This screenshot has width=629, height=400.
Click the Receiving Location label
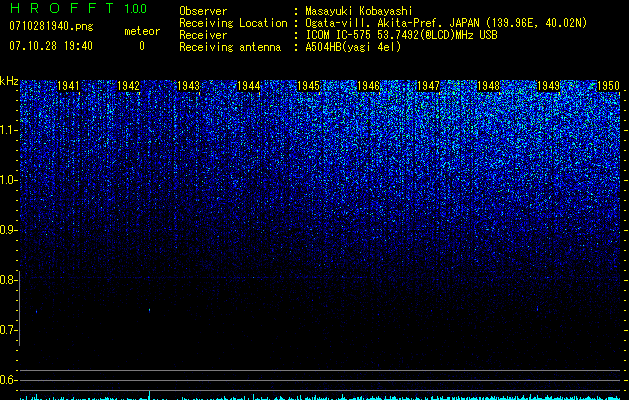point(233,23)
